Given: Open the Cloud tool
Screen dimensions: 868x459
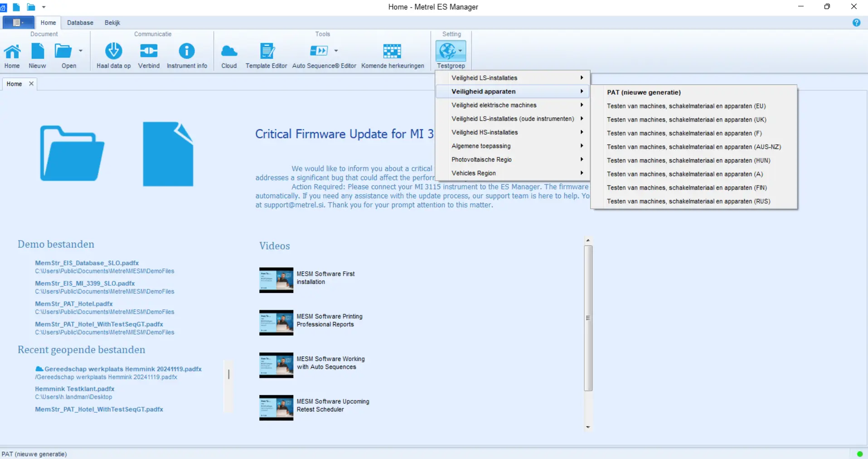Looking at the screenshot, I should (229, 51).
